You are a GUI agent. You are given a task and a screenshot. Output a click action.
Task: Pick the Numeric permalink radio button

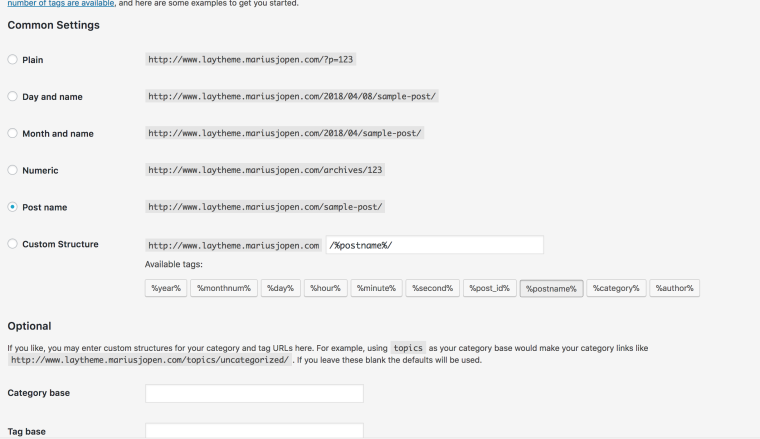[12, 170]
